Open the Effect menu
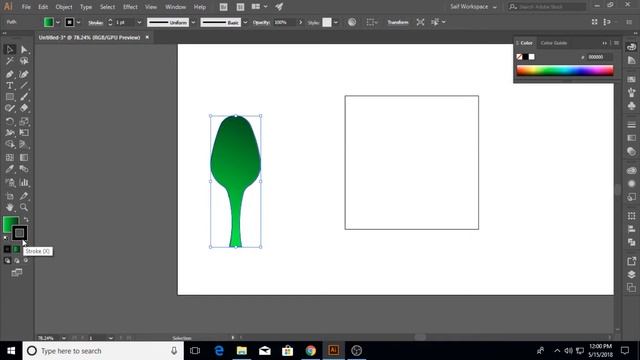Viewport: 640px width, 360px height. click(130, 7)
